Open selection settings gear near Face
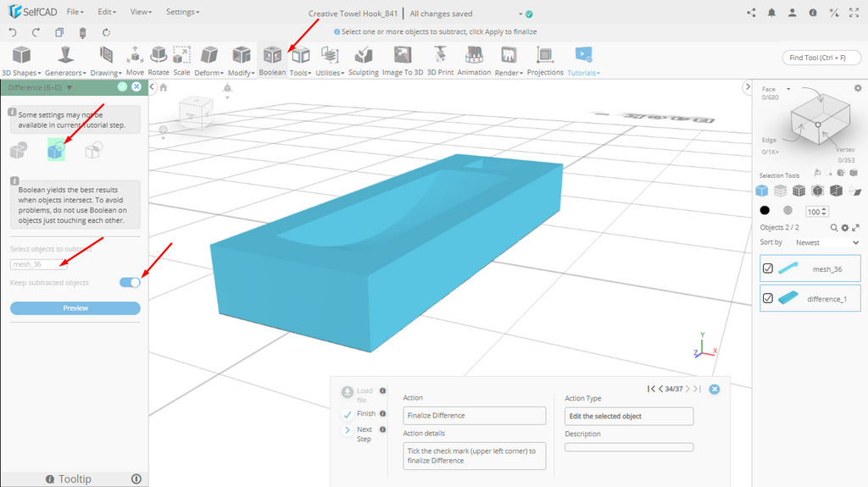Screen dimensions: 868x487 858,88
